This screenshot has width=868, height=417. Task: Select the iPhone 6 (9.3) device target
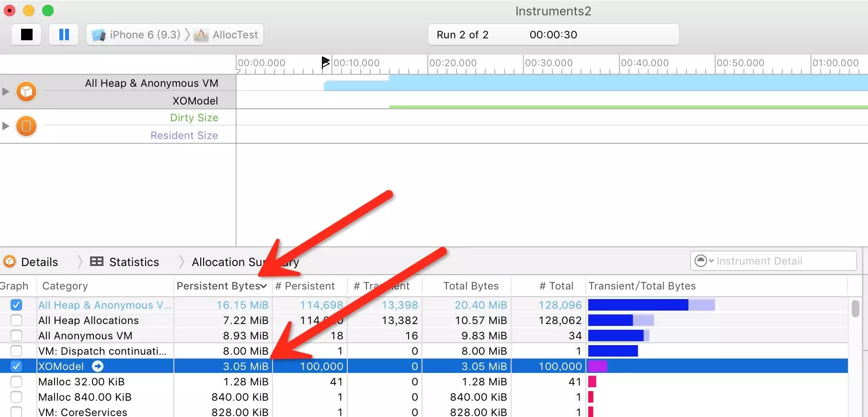coord(136,35)
